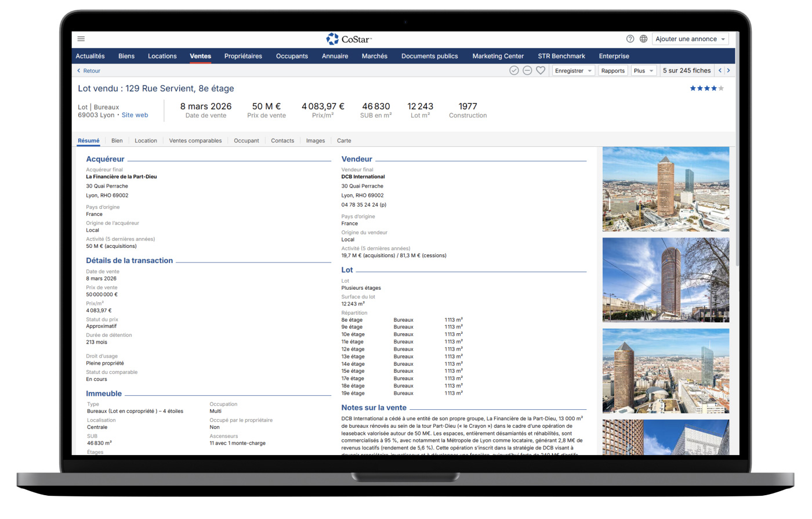Click the '5 sur 245 fiches' counter
Viewport: 812px width, 519px height.
tap(687, 71)
